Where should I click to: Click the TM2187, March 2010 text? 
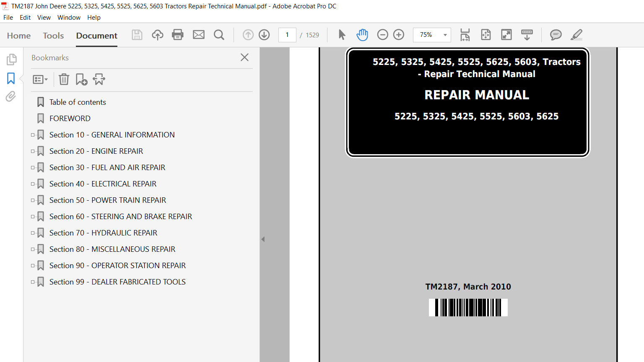tap(468, 287)
